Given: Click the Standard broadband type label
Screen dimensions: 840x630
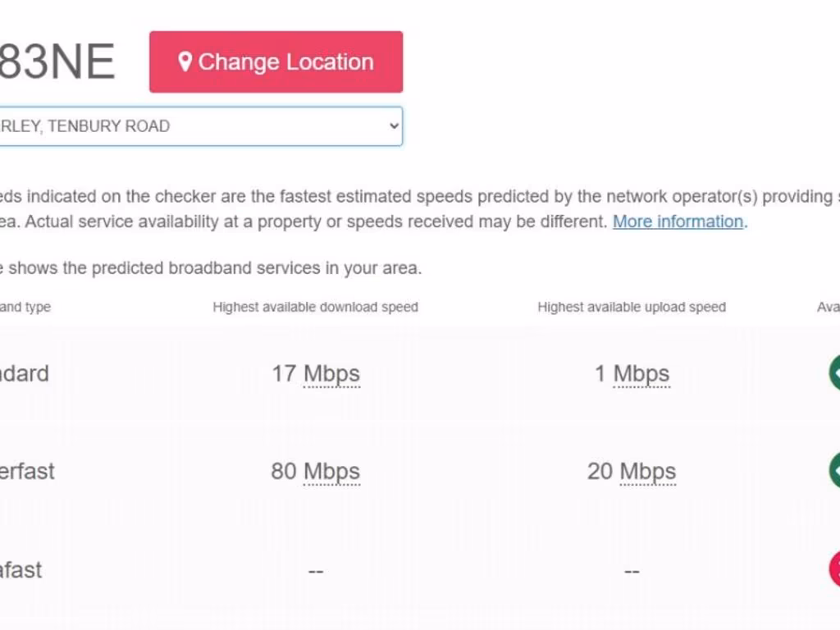Looking at the screenshot, I should tap(23, 374).
